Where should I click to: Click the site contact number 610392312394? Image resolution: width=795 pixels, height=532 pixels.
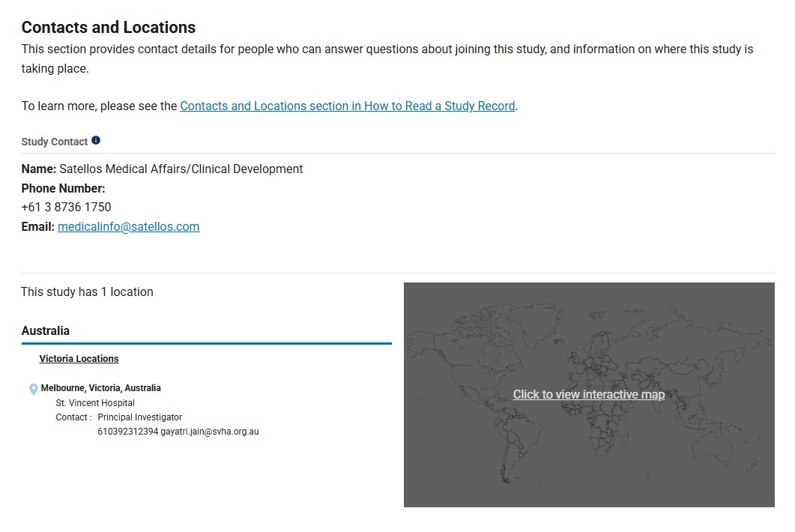127,432
